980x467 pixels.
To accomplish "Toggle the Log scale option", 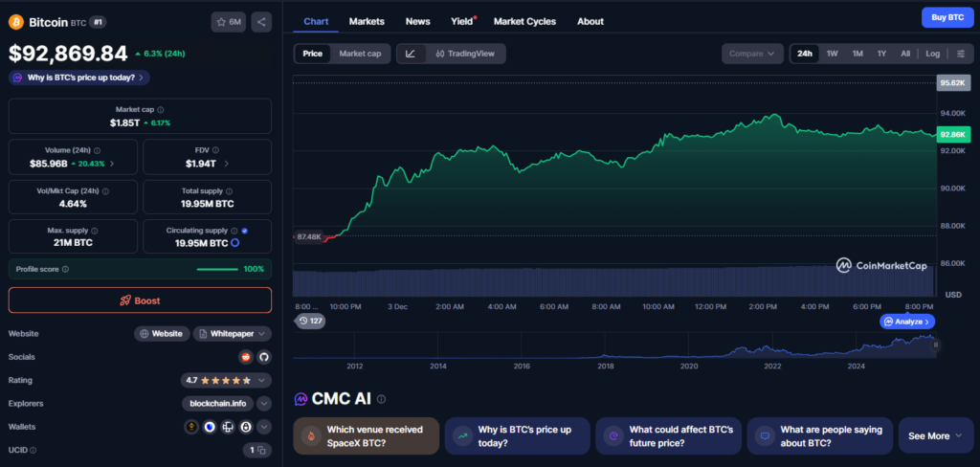I will (932, 54).
